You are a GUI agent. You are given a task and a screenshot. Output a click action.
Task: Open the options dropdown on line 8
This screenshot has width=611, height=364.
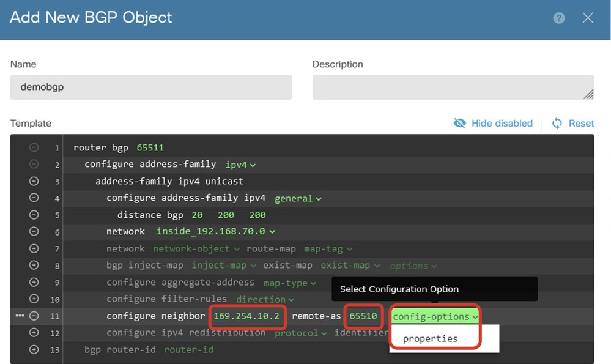413,266
